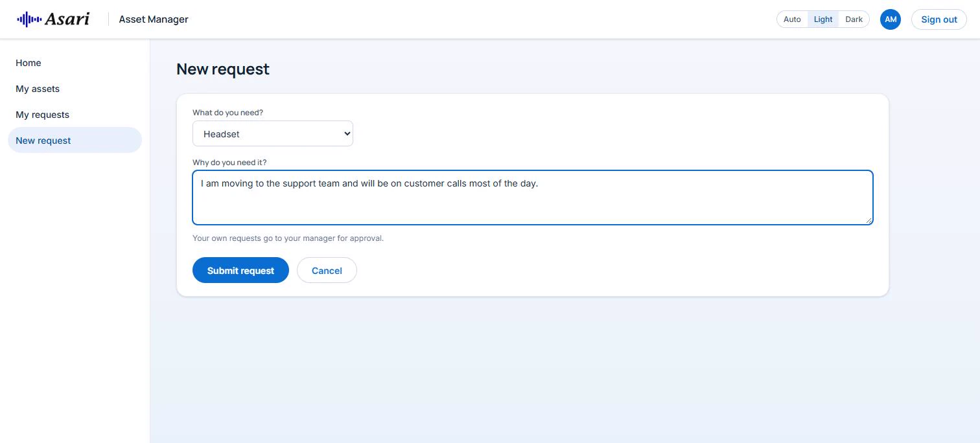Screen dimensions: 980x443
Task: Cancel the new request
Action: pyautogui.click(x=327, y=270)
